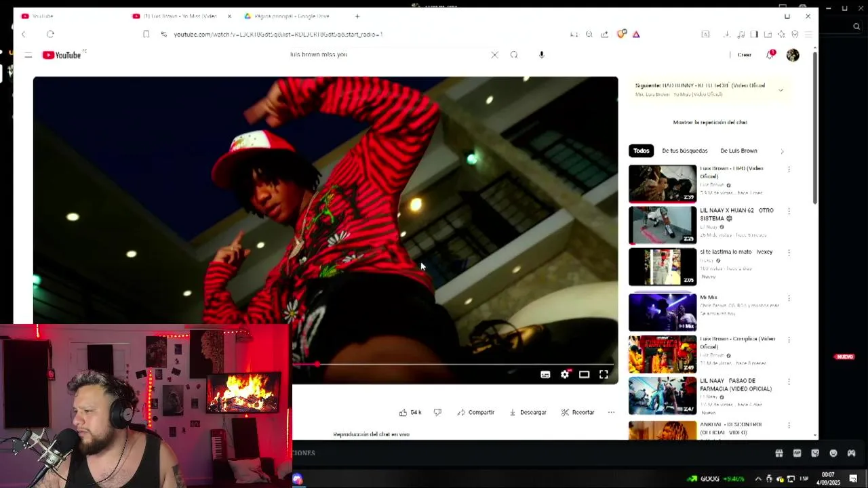This screenshot has width=868, height=488.
Task: Click the Recortar button
Action: [578, 412]
